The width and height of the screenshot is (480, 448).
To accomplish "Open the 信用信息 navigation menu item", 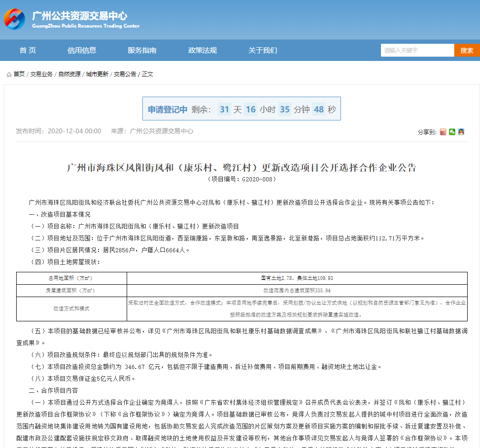I will [x=82, y=50].
